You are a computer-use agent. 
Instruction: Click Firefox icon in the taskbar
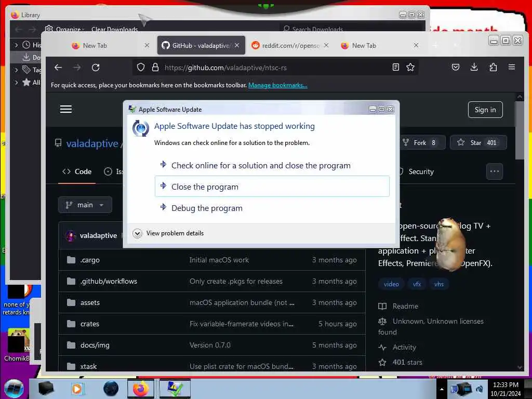141,389
